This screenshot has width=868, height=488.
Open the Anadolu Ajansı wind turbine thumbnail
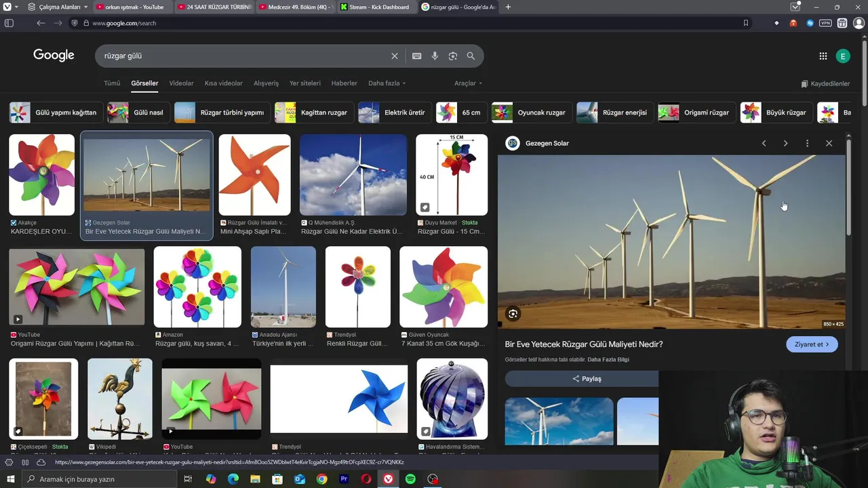283,287
